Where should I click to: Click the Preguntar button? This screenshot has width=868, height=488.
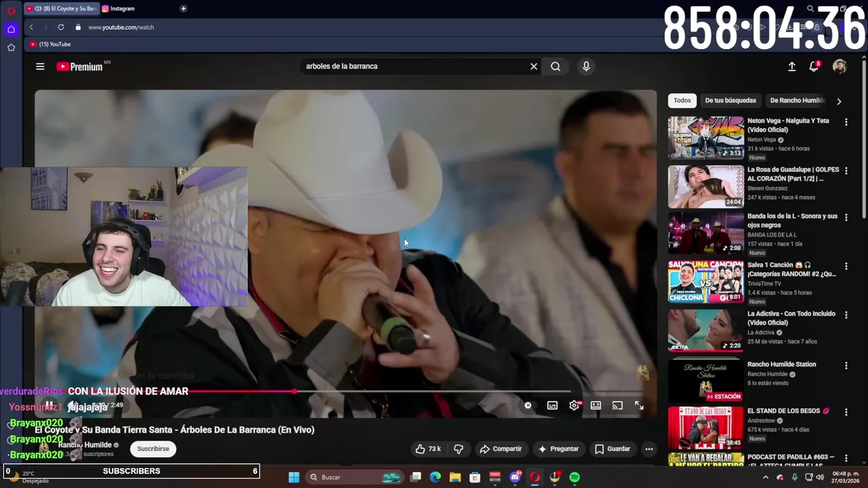[558, 449]
